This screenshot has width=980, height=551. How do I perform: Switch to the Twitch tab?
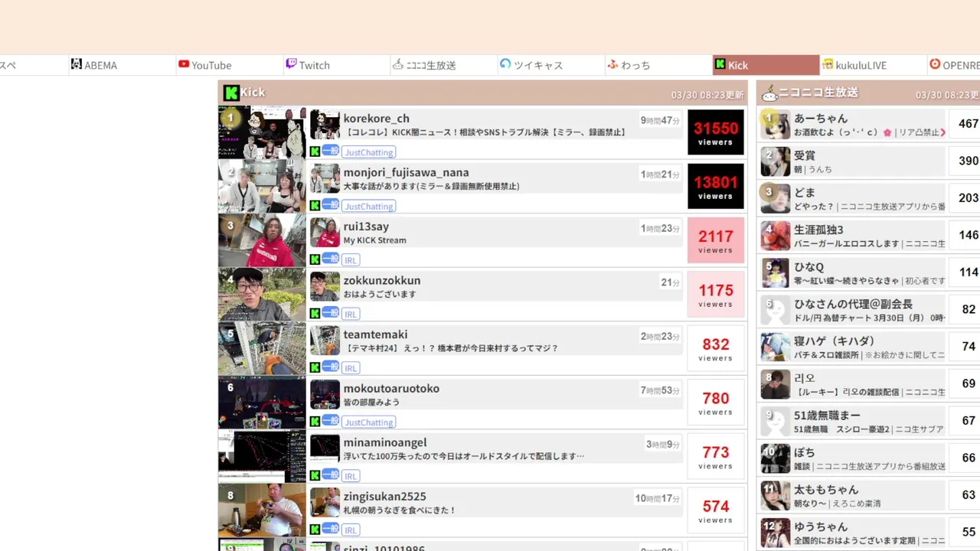pyautogui.click(x=336, y=65)
